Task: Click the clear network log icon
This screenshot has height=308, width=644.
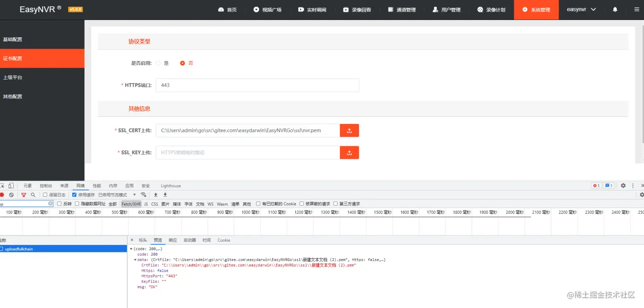Action: 11,195
